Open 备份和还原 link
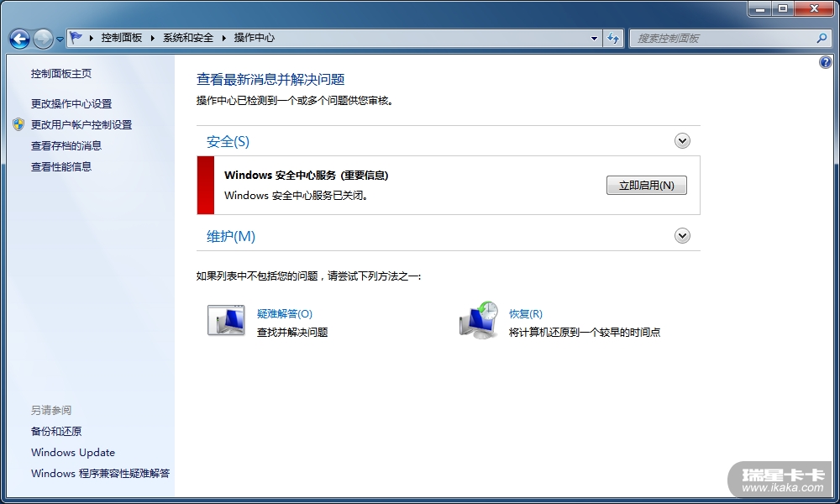This screenshot has height=504, width=840. pyautogui.click(x=56, y=431)
